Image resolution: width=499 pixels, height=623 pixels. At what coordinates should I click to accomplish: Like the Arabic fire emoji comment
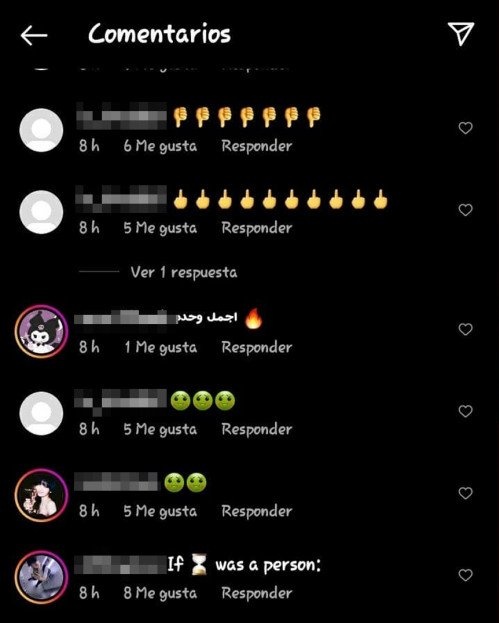(x=465, y=329)
